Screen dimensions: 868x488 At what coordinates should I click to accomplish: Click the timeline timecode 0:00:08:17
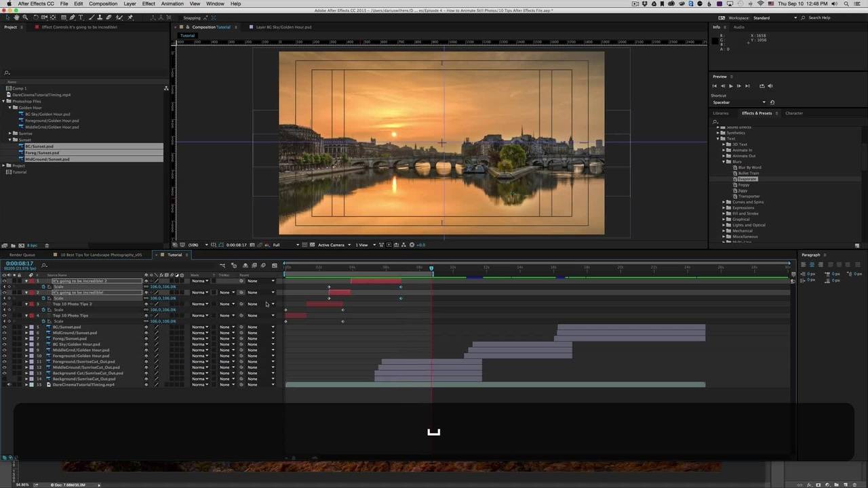tap(20, 264)
